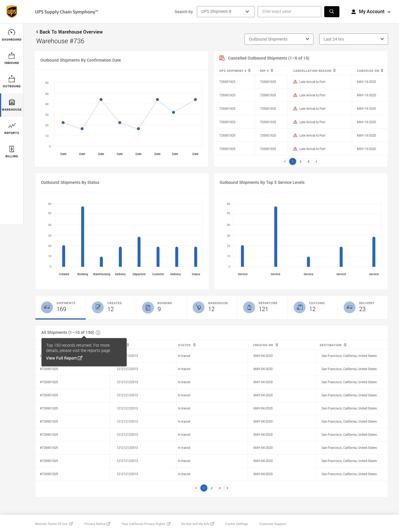This screenshot has height=532, width=399.
Task: Select the Customs 12 tab
Action: point(313,307)
